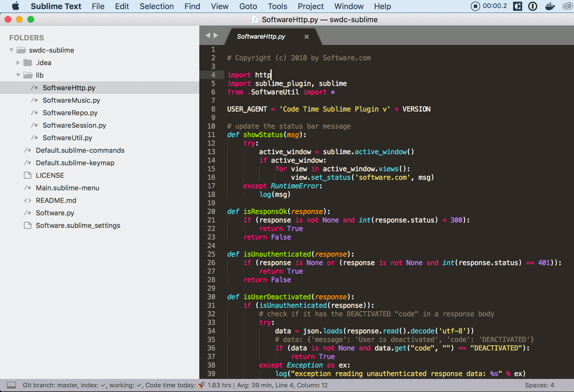Click the rocket icon in status bar
Image resolution: width=574 pixels, height=392 pixels.
tap(202, 385)
